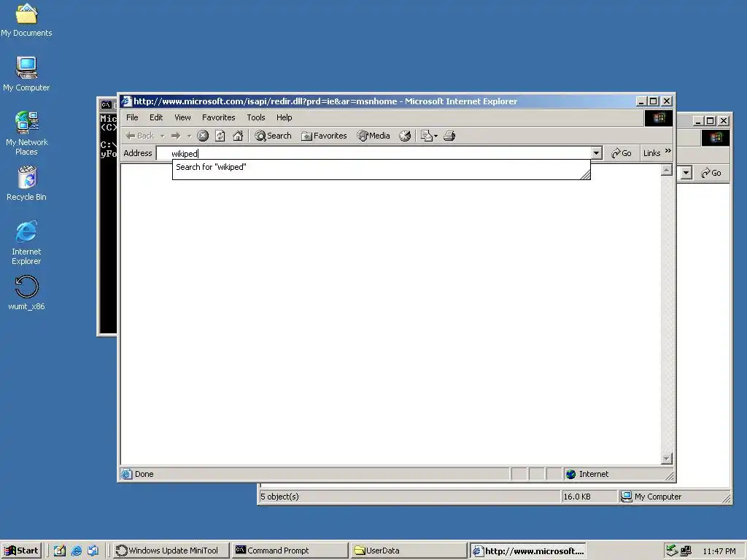Select the Search for "wikiped" suggestion
Viewport: 747px width, 560px height.
(x=381, y=167)
